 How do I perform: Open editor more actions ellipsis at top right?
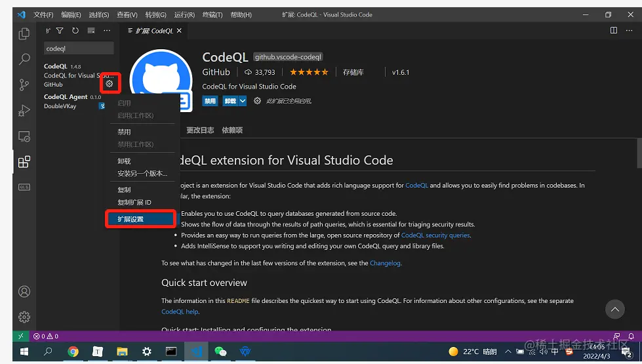tap(630, 31)
